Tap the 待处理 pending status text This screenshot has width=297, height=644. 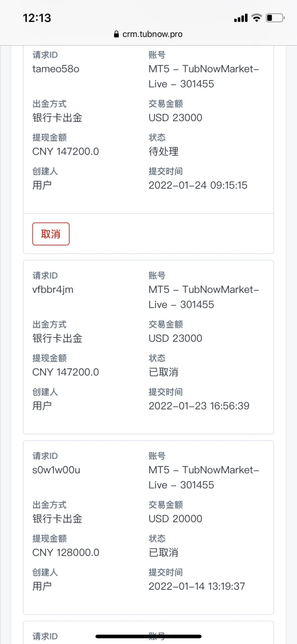tap(163, 152)
